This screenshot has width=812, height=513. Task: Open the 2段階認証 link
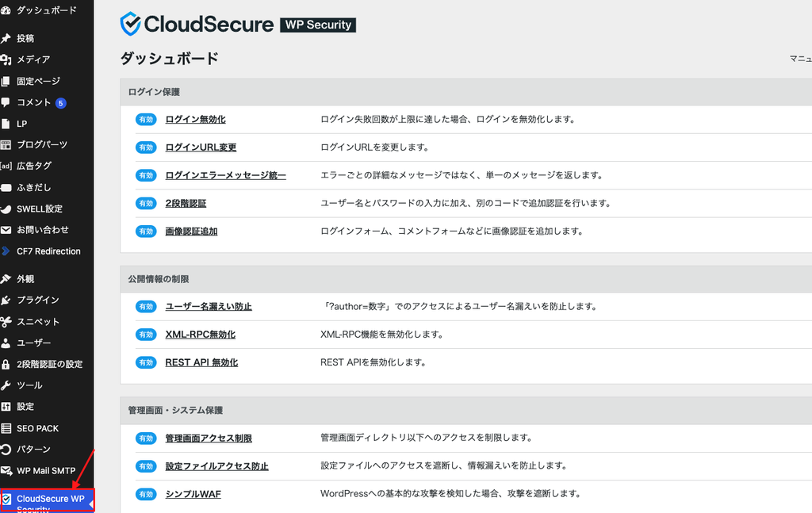point(186,203)
